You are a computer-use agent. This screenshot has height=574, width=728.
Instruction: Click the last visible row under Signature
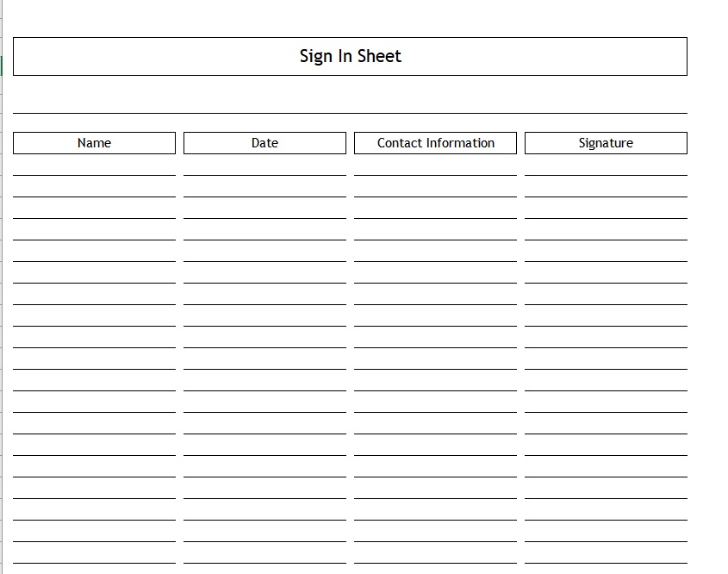click(606, 553)
